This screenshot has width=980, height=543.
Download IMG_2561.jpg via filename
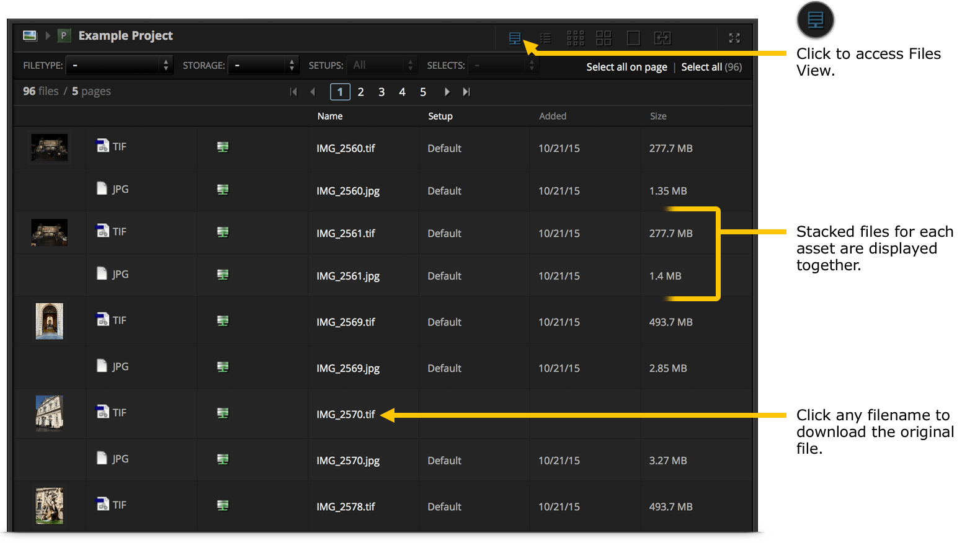(348, 276)
